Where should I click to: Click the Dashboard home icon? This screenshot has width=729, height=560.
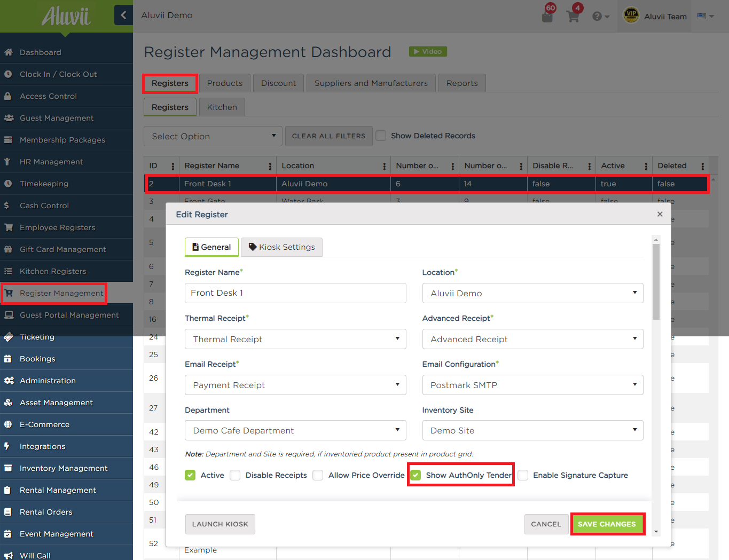pos(9,52)
